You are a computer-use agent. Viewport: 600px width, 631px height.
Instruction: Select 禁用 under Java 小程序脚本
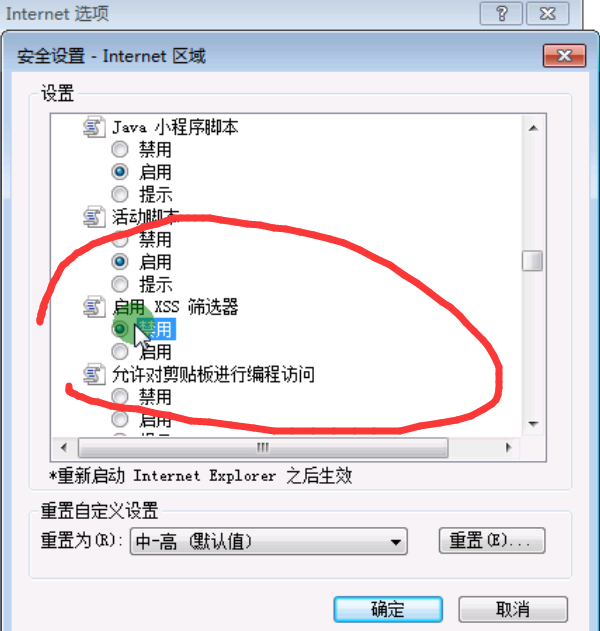click(120, 150)
